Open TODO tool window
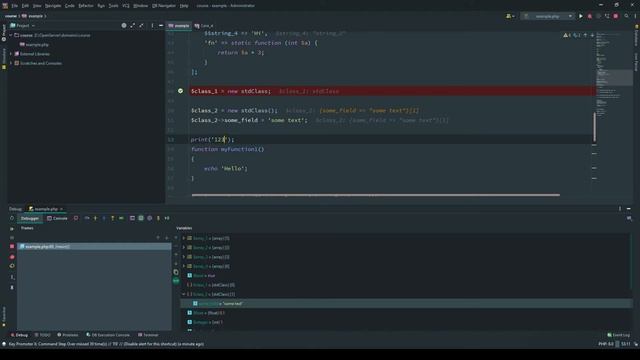The height and width of the screenshot is (360, 640). click(42, 335)
